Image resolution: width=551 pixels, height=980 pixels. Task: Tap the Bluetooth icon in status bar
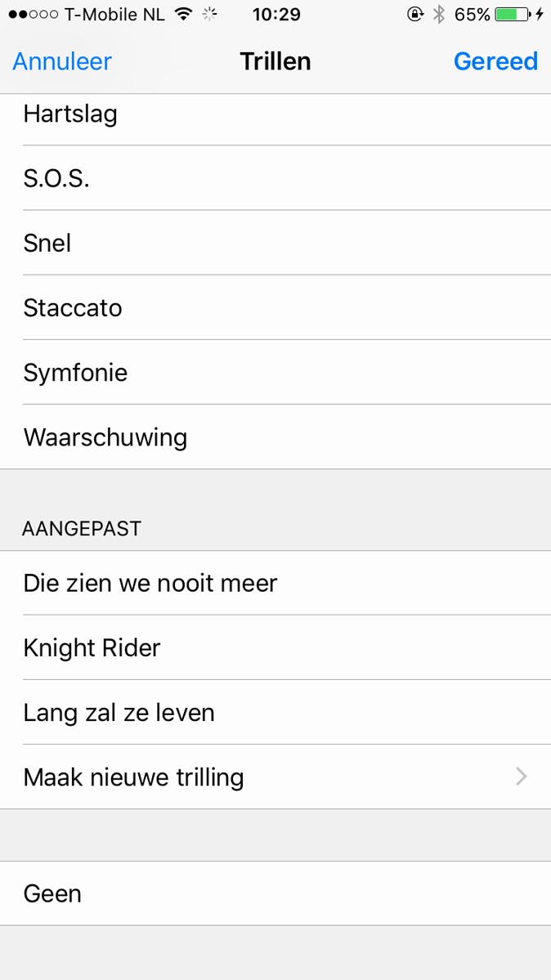click(x=439, y=14)
